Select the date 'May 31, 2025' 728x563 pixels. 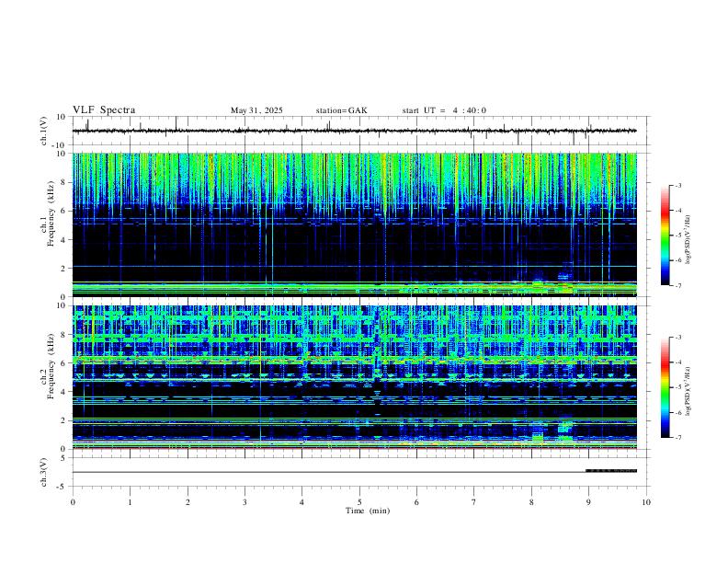pos(256,110)
